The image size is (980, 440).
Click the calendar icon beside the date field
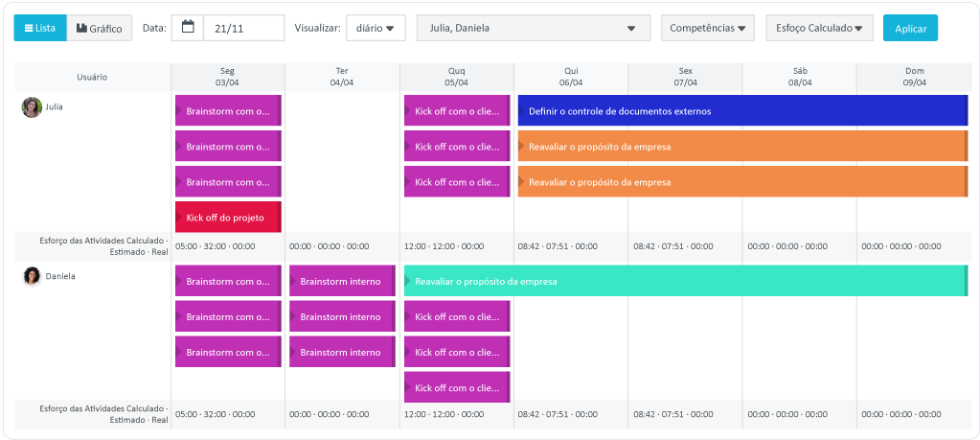point(188,28)
